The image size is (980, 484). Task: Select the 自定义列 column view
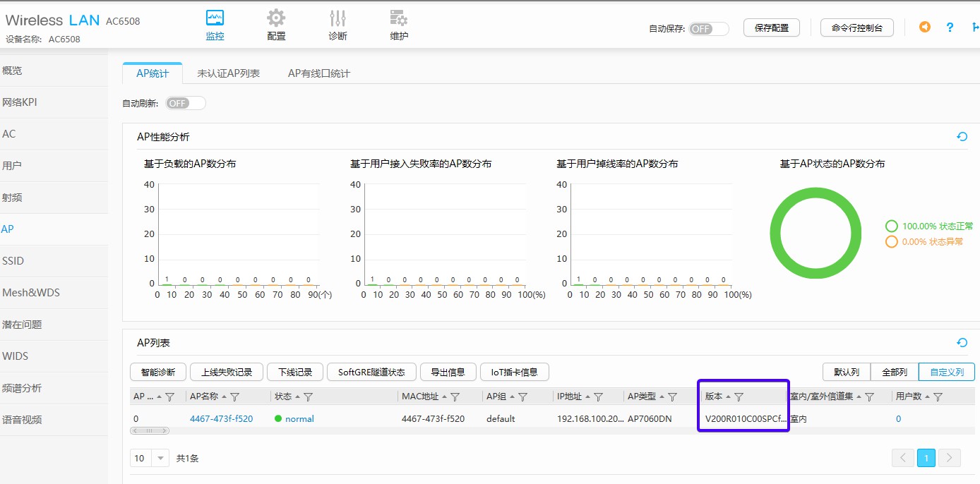947,372
